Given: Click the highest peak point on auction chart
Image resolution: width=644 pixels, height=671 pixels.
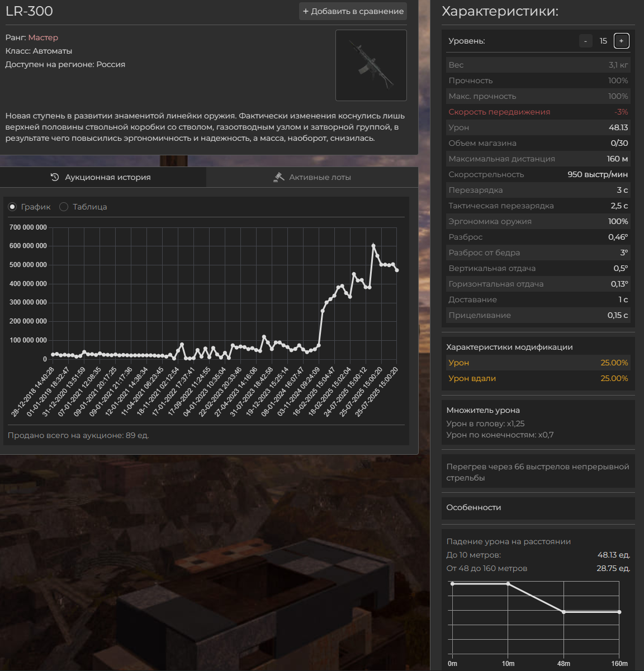Looking at the screenshot, I should (373, 245).
